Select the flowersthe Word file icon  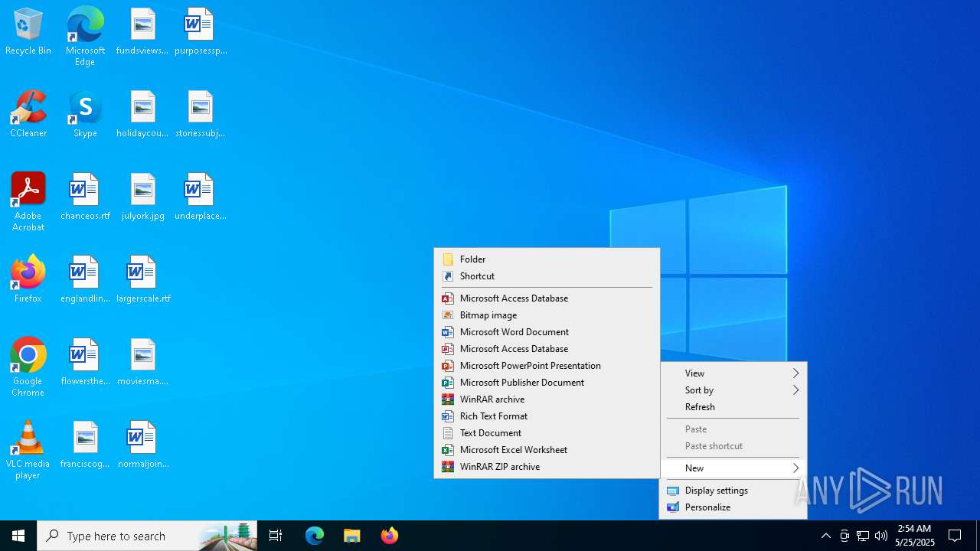click(x=85, y=363)
